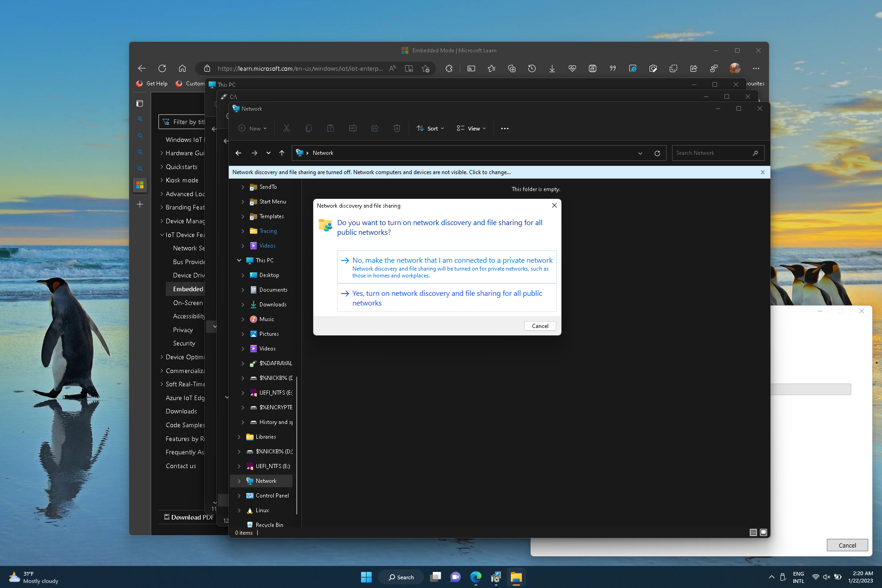Image resolution: width=882 pixels, height=588 pixels.
Task: Select Control Panel in navigation tree
Action: tap(272, 496)
